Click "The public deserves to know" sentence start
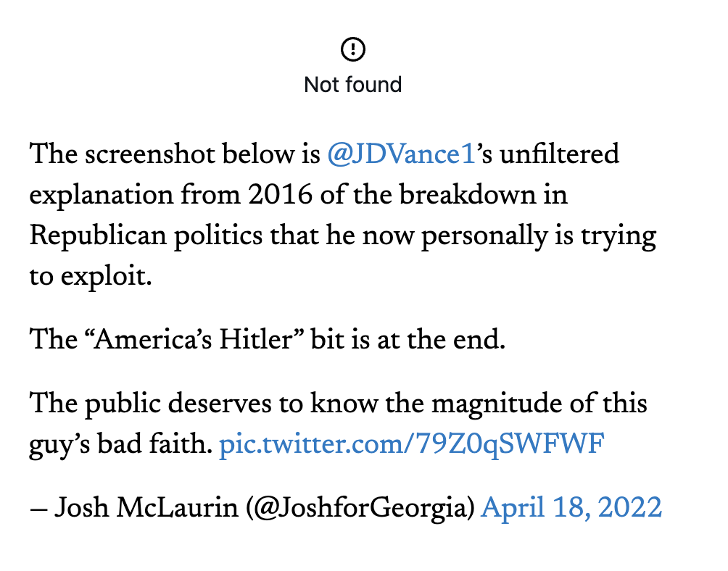This screenshot has height=571, width=728. [x=204, y=403]
